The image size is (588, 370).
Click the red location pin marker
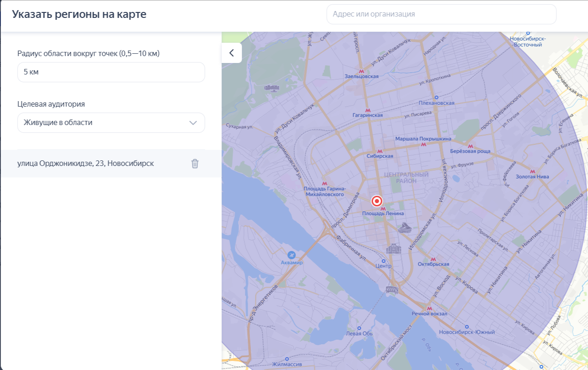point(377,201)
